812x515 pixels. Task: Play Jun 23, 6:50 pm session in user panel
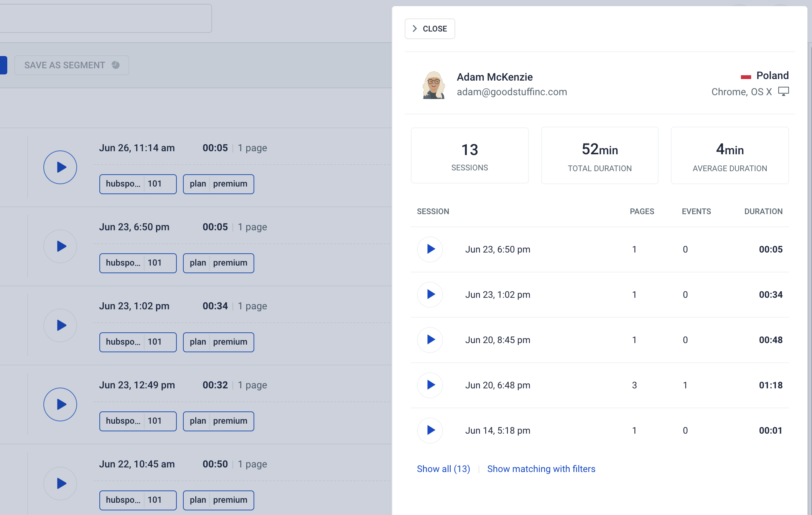pyautogui.click(x=430, y=249)
